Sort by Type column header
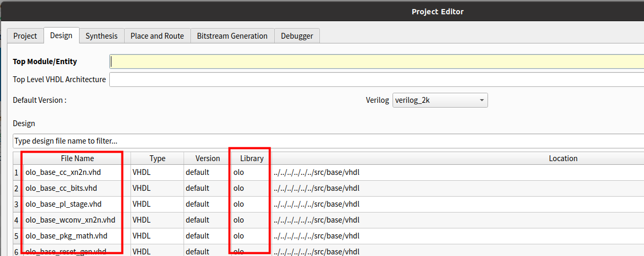This screenshot has height=256, width=644. click(158, 158)
